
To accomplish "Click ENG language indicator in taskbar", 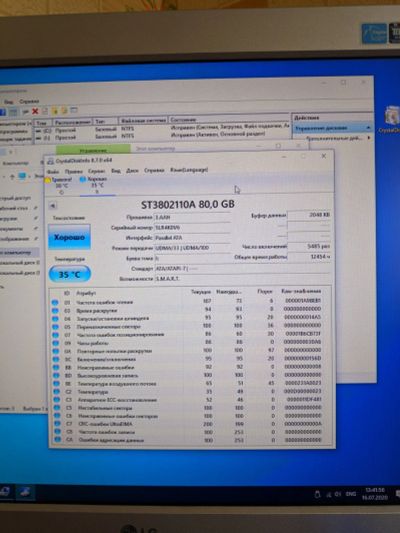I will (x=351, y=494).
